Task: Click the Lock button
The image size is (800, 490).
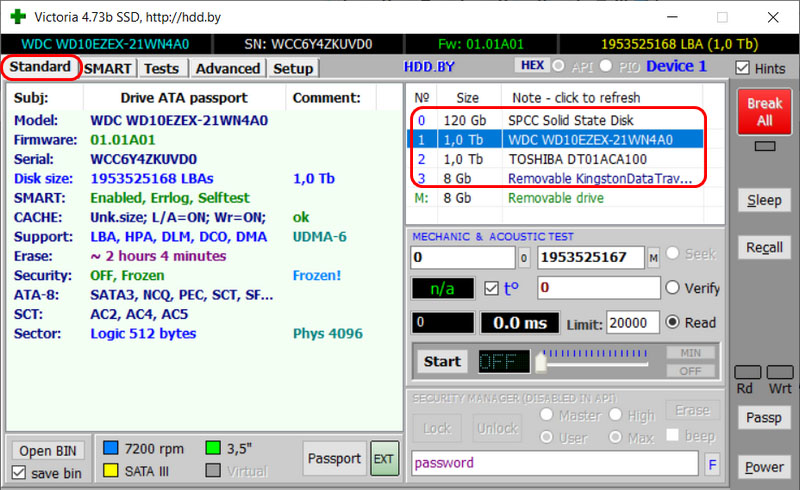Action: [x=437, y=429]
